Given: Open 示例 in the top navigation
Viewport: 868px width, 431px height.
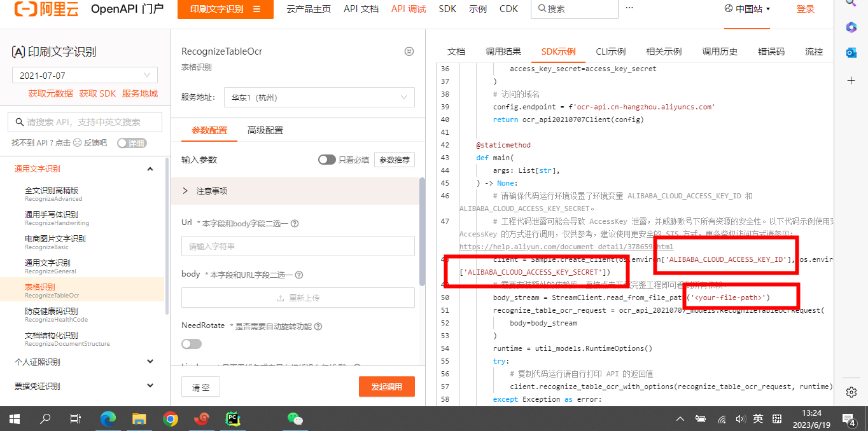Looking at the screenshot, I should pos(478,9).
